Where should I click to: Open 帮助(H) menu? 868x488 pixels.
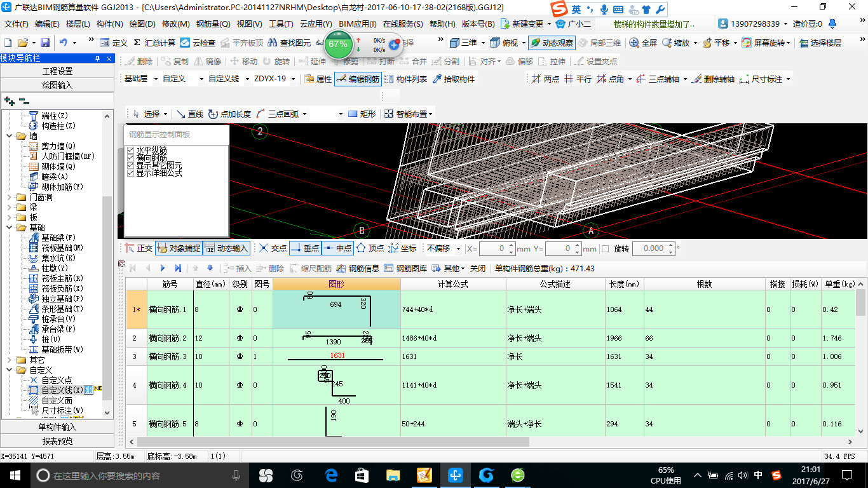point(442,24)
